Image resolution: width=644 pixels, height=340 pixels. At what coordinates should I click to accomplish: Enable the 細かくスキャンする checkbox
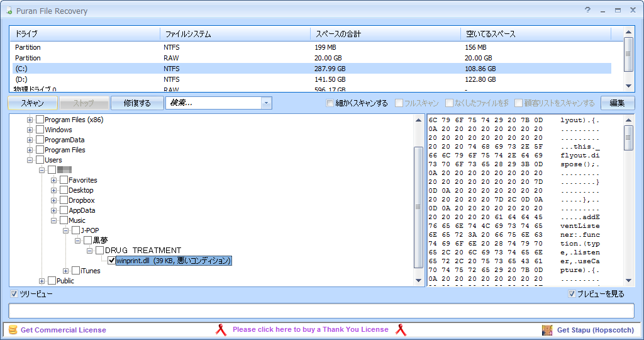click(x=330, y=103)
